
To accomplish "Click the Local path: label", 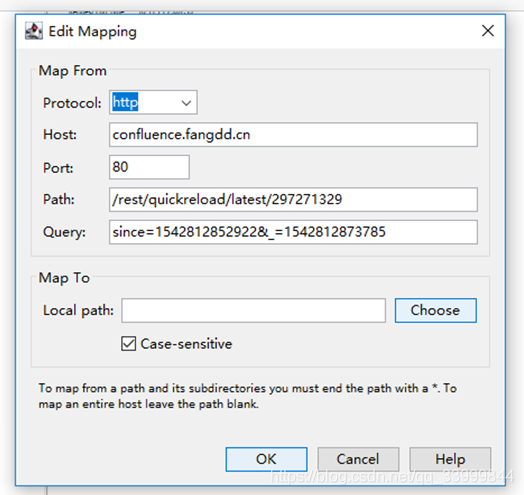I will 78,311.
